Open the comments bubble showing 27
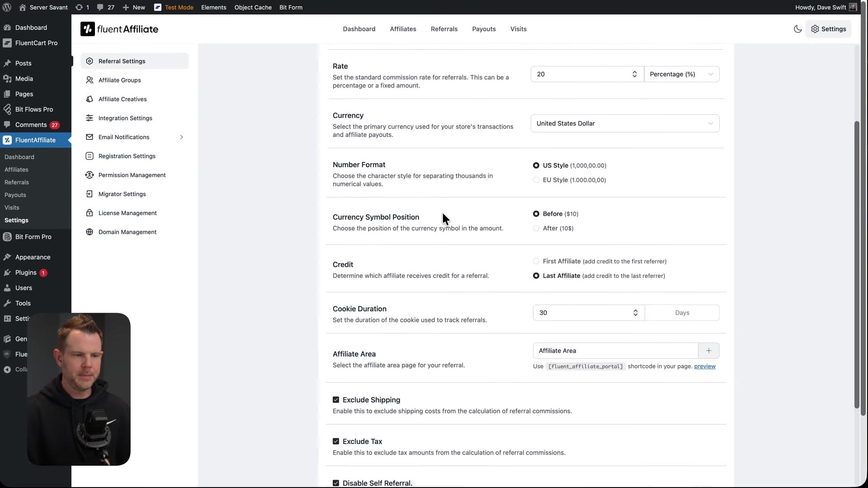Image resolution: width=868 pixels, height=488 pixels. click(105, 7)
